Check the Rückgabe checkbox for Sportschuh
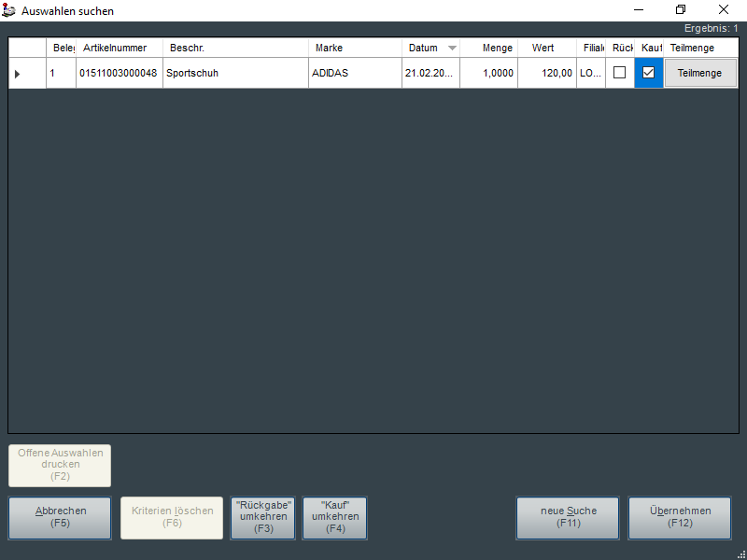Viewport: 747px width, 560px height. [619, 73]
